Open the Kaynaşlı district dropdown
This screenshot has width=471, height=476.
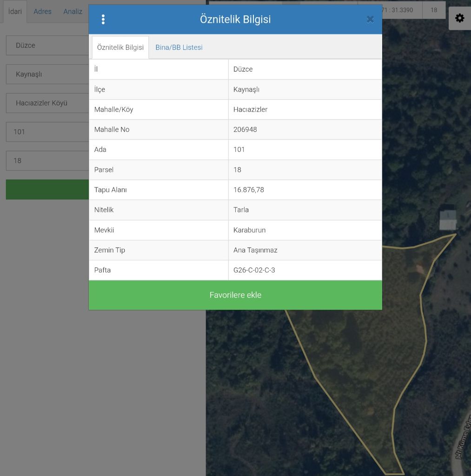click(46, 74)
